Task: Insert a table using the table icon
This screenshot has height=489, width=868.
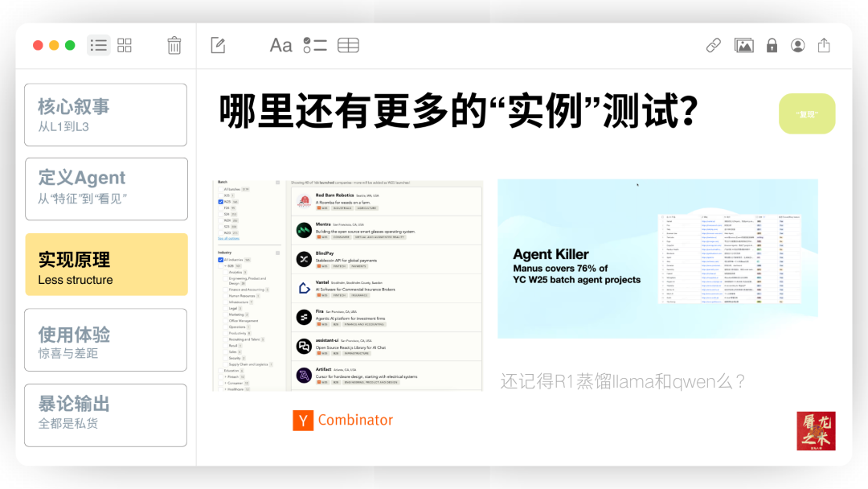Action: pyautogui.click(x=348, y=45)
